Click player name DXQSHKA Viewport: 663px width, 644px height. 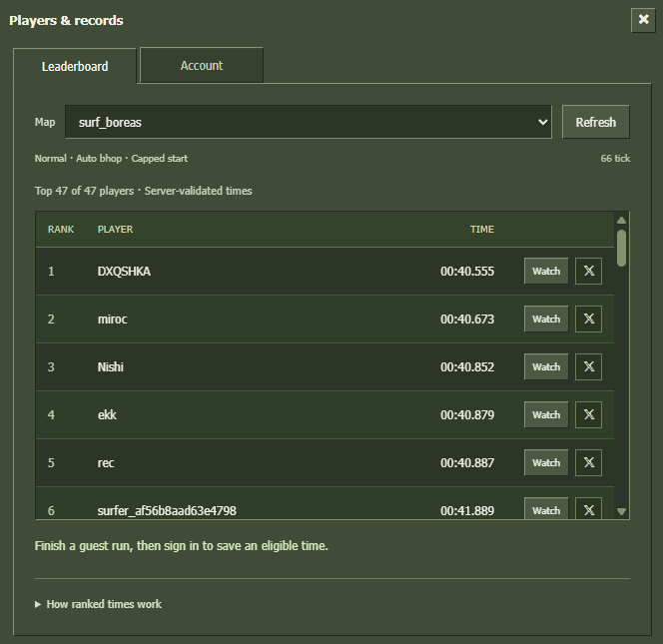click(x=124, y=272)
